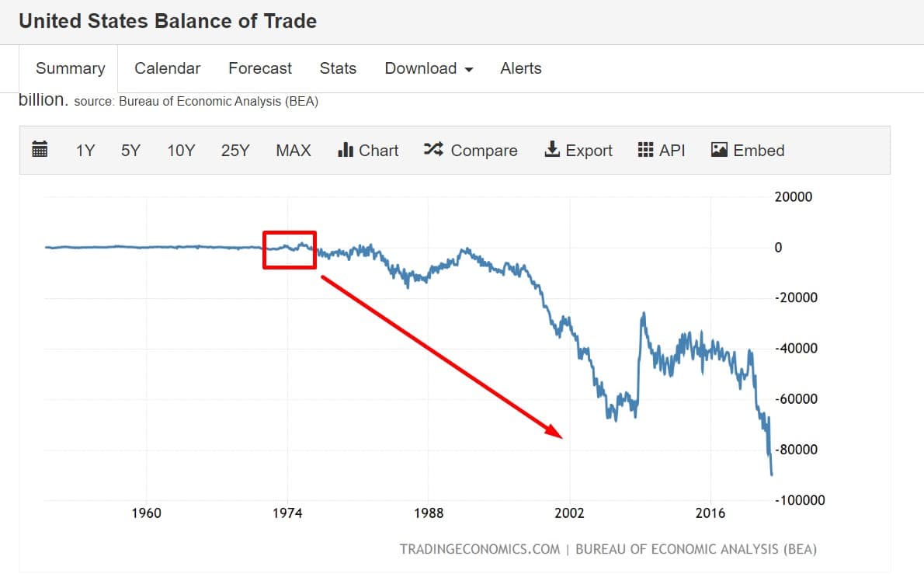Open the Alerts tab
Image resolution: width=924 pixels, height=577 pixels.
coord(521,68)
